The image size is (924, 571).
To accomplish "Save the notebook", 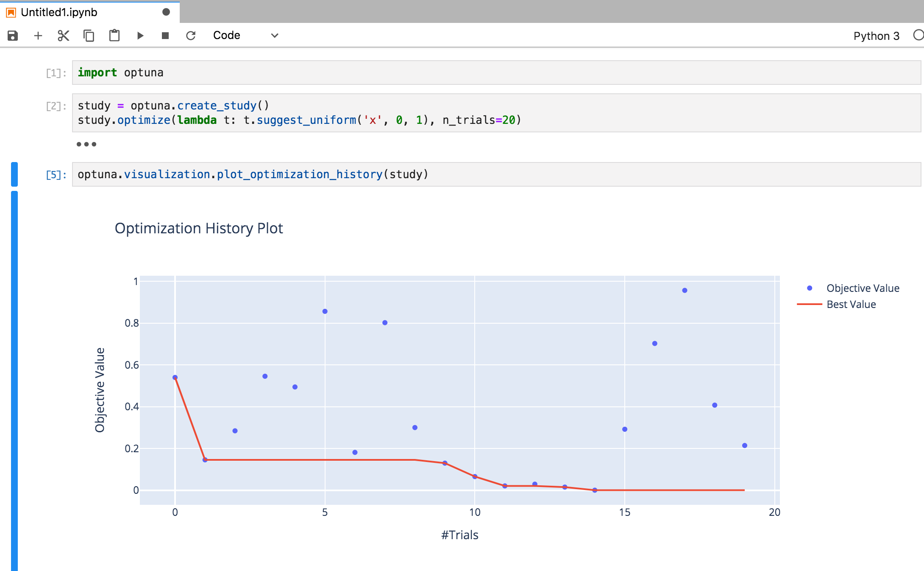I will click(12, 36).
